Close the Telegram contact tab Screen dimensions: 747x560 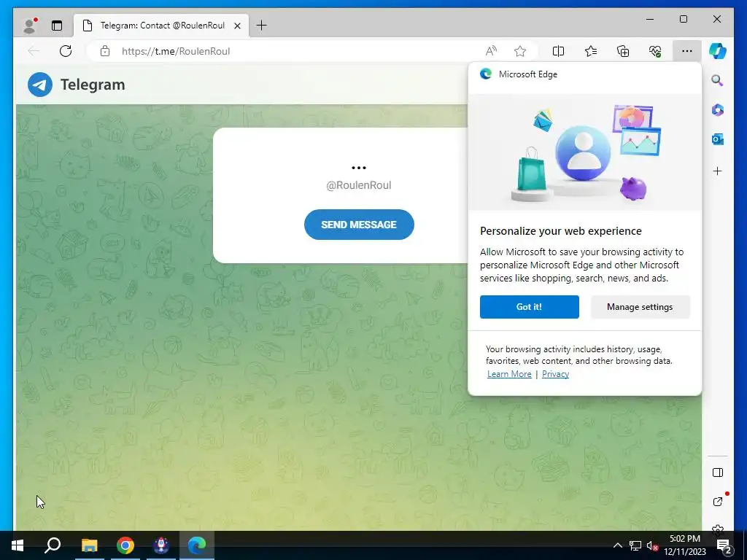[x=237, y=26]
